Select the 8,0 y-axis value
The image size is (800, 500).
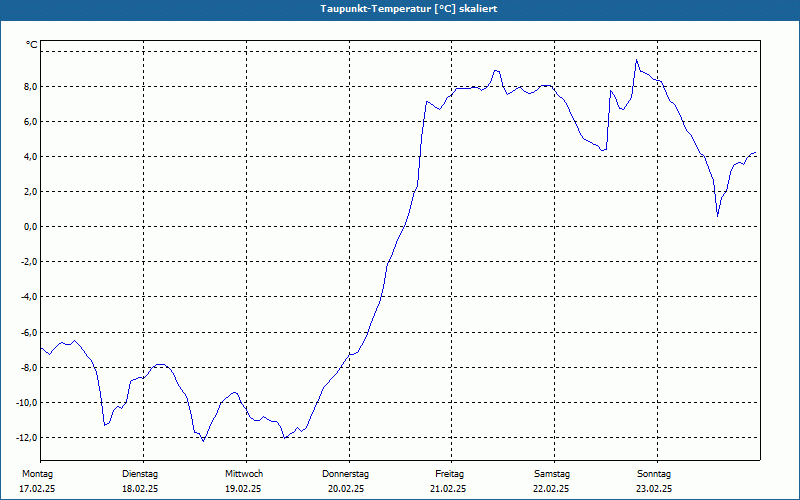(x=30, y=87)
